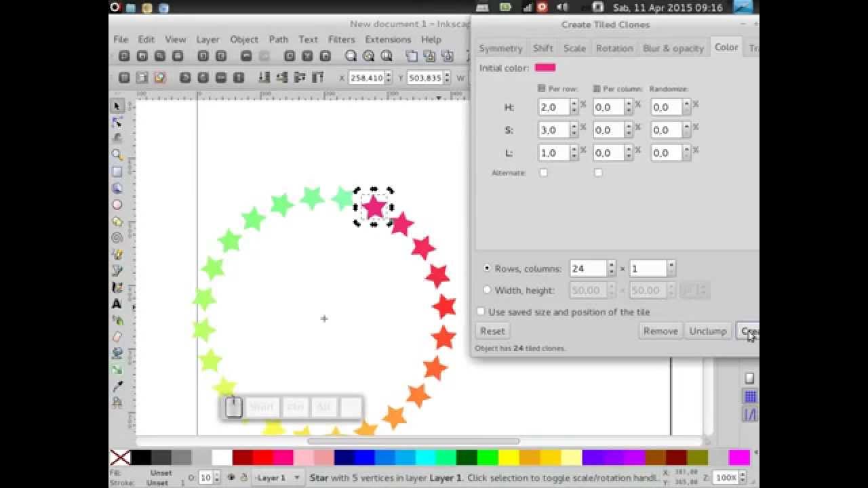Viewport: 868px width, 488px height.
Task: Pick the magenta swatch at palette end
Action: pyautogui.click(x=739, y=458)
